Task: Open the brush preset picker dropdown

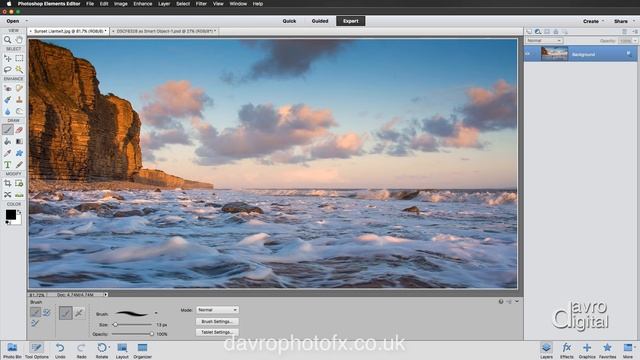Action: click(156, 313)
